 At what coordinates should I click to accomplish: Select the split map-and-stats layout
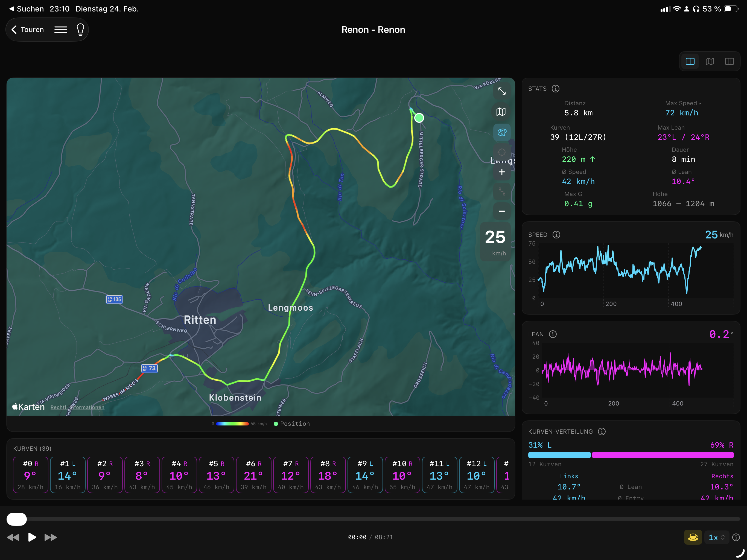[x=690, y=62]
